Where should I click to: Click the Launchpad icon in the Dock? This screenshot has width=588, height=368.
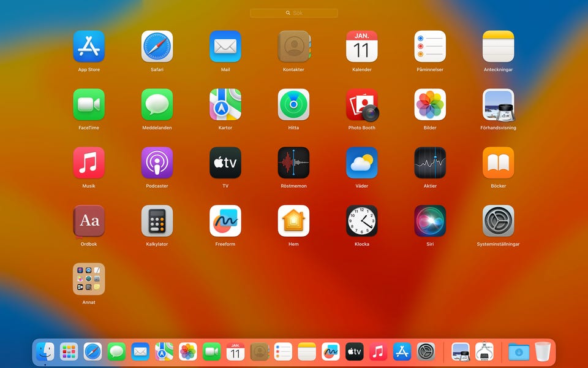pos(69,352)
